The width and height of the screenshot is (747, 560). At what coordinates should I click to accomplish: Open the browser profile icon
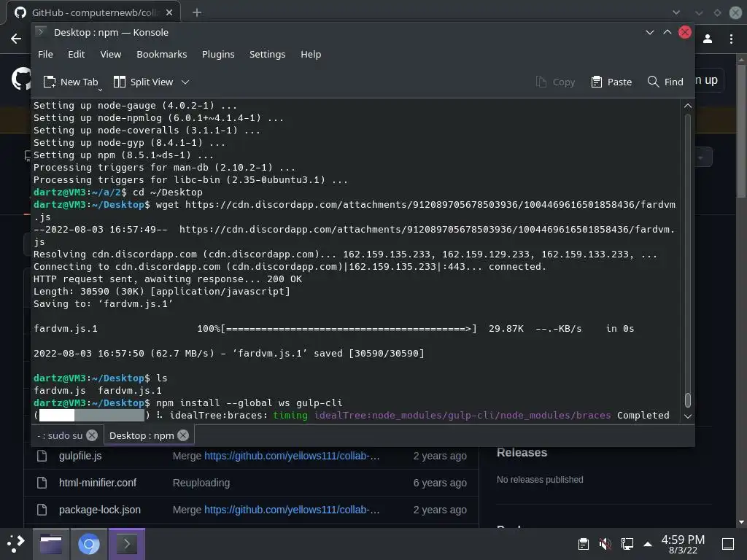click(x=708, y=39)
